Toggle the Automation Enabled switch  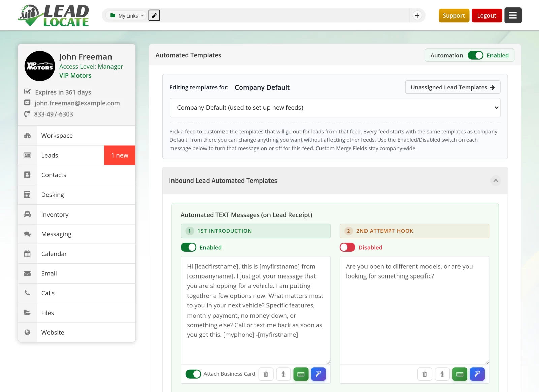pos(475,55)
